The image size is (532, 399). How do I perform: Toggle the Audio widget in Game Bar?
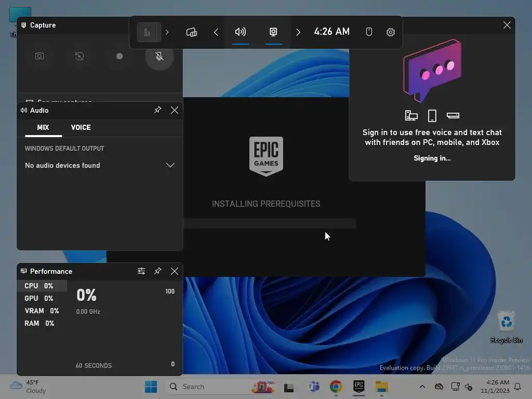(x=241, y=32)
